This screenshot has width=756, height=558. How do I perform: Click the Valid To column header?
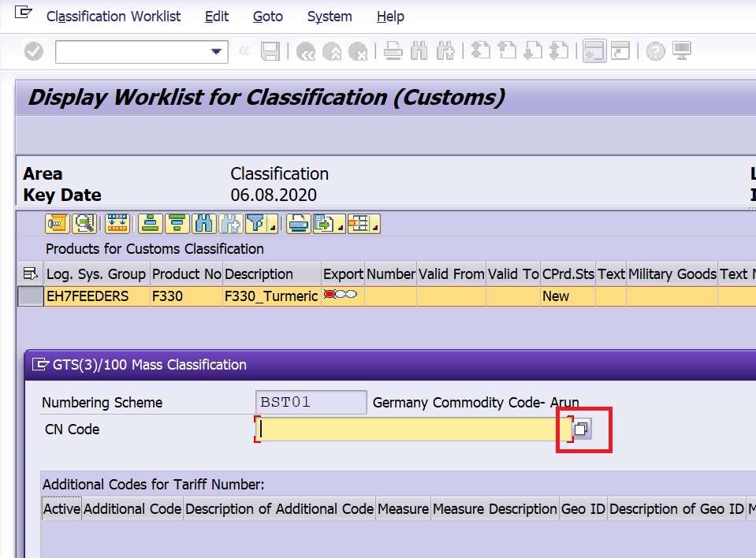pos(513,273)
